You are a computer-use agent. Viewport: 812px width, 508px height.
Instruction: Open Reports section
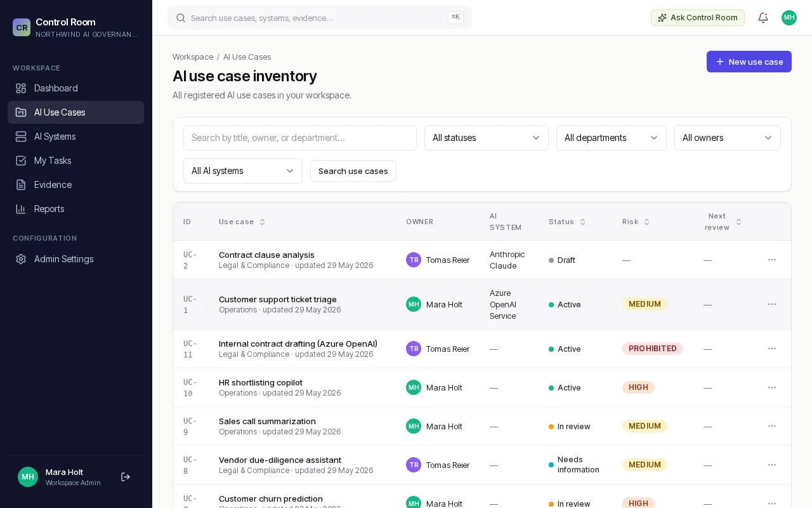pyautogui.click(x=76, y=209)
